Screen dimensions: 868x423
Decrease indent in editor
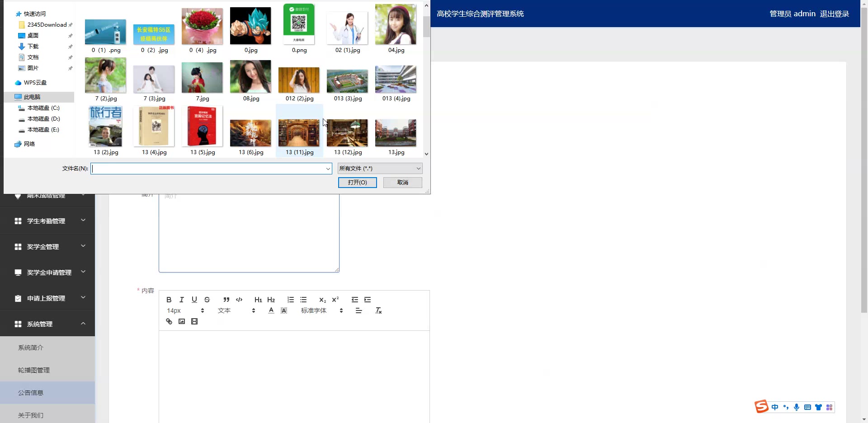pos(354,300)
